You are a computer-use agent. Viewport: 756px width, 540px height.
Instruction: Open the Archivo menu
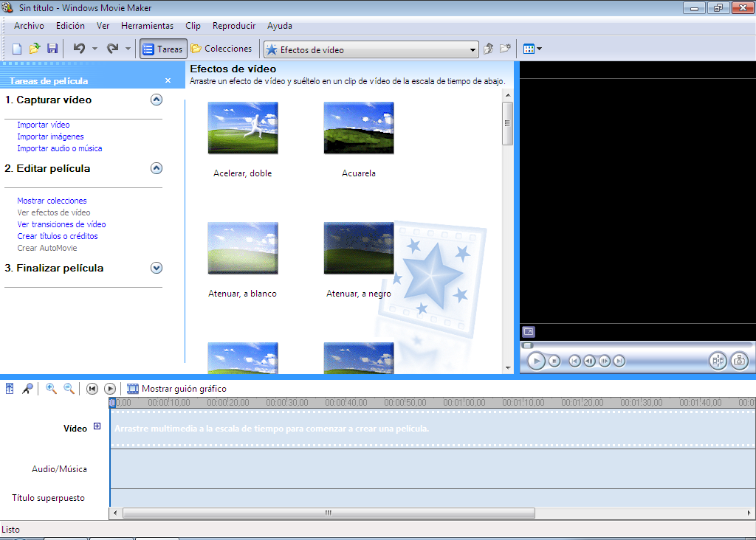tap(29, 26)
